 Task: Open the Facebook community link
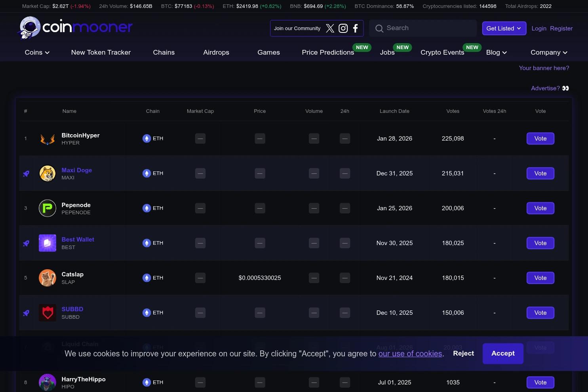tap(356, 29)
